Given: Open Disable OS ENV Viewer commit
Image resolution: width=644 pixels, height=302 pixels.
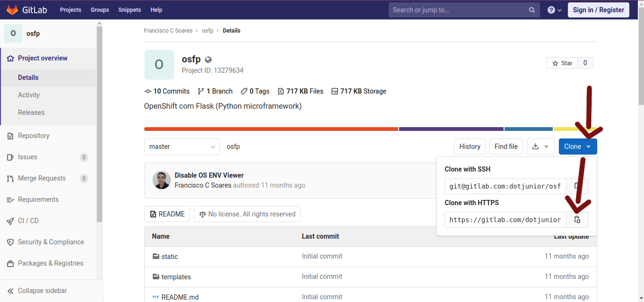Looking at the screenshot, I should (x=209, y=175).
